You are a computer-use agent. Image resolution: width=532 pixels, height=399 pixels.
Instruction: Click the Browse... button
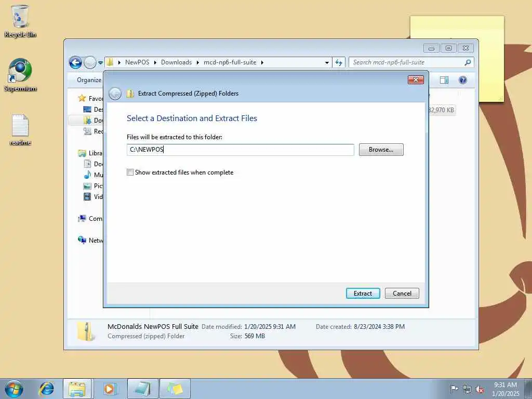tap(381, 150)
